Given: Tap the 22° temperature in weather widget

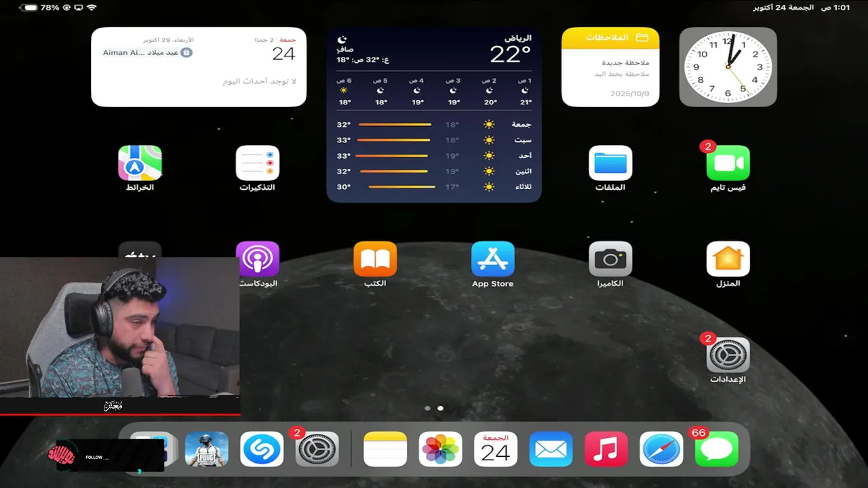Looking at the screenshot, I should [x=511, y=54].
